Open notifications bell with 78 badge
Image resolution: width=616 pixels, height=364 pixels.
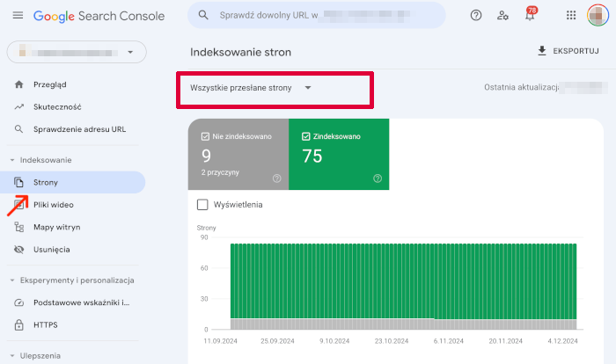point(530,14)
